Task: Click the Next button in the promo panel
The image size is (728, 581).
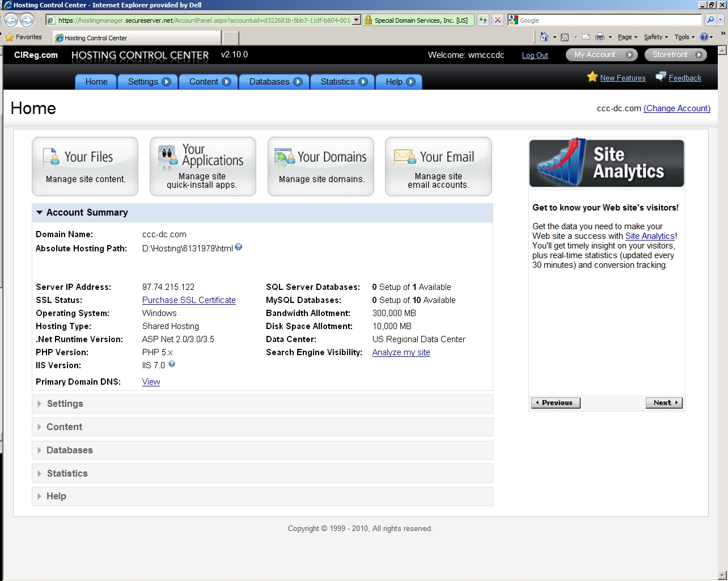Action: click(x=664, y=403)
